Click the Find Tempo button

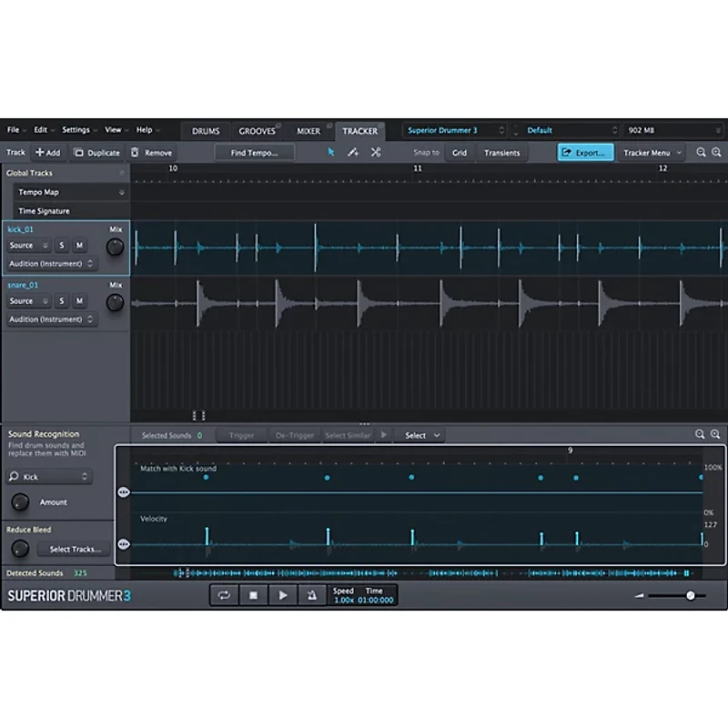(254, 152)
